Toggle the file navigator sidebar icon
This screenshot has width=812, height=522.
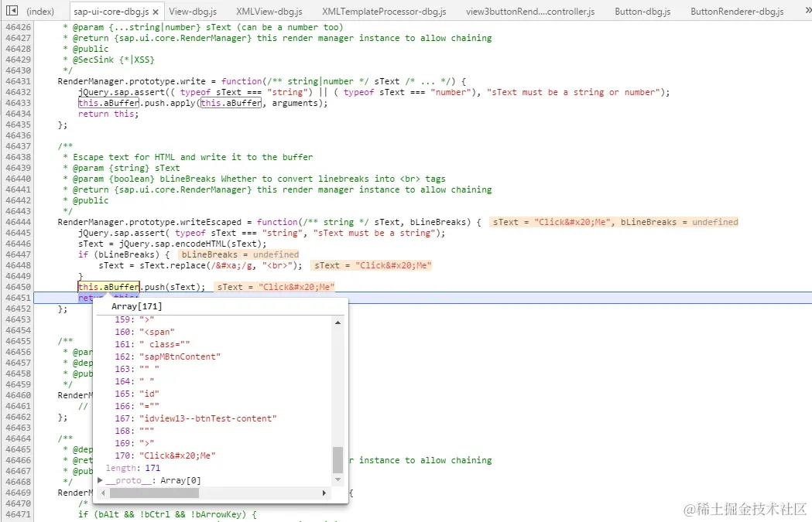(x=12, y=10)
